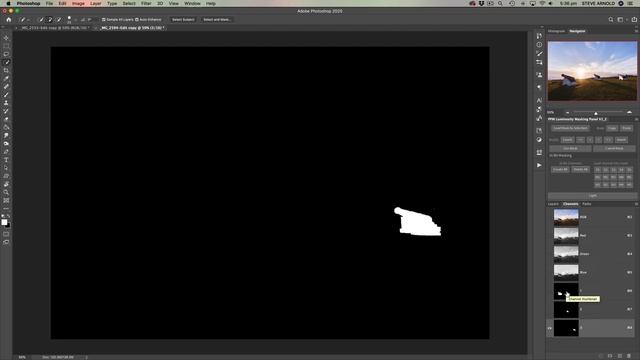
Task: Switch to the first document tab
Action: click(x=54, y=28)
